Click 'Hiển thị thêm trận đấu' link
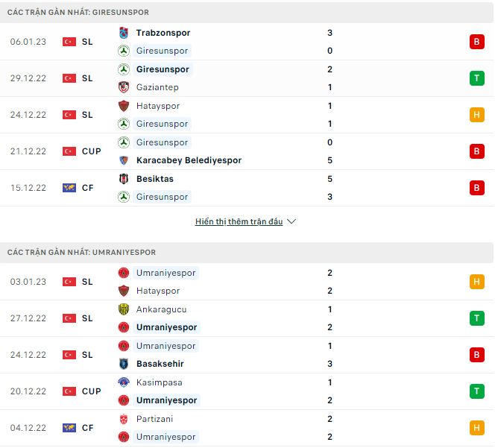The width and height of the screenshot is (498, 448). point(239,221)
